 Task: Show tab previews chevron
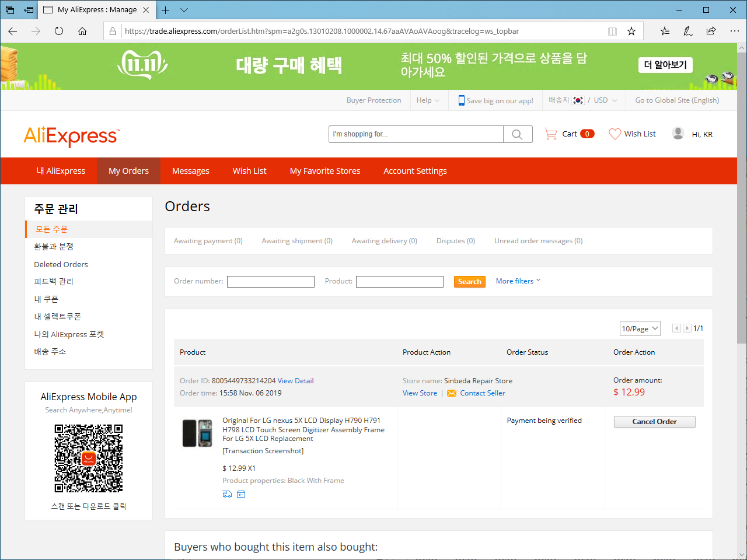pyautogui.click(x=184, y=10)
